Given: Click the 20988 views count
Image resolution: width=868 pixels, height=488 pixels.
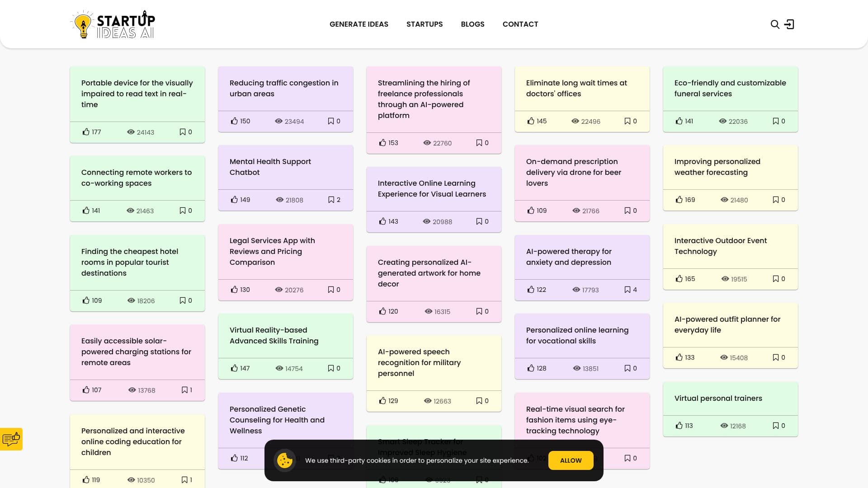Looking at the screenshot, I should point(442,222).
